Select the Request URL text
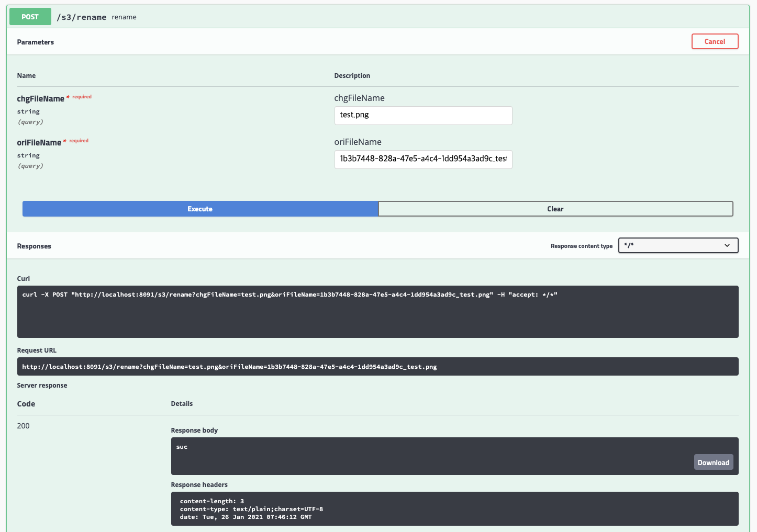The width and height of the screenshot is (757, 532). pyautogui.click(x=229, y=367)
